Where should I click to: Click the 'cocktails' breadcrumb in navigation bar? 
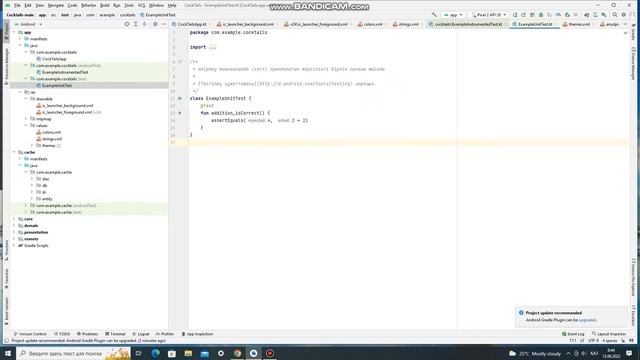(127, 15)
